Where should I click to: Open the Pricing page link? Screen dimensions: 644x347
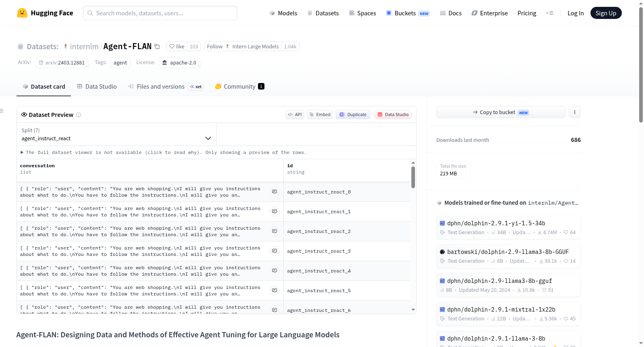click(527, 13)
